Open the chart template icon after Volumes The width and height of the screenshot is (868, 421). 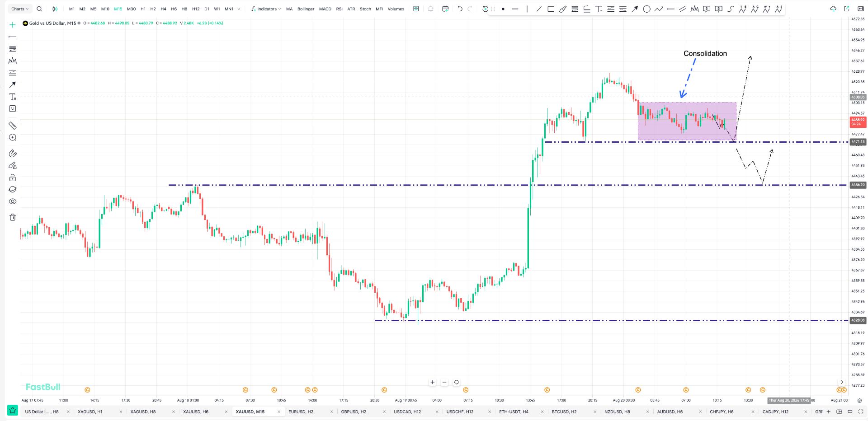coord(416,9)
